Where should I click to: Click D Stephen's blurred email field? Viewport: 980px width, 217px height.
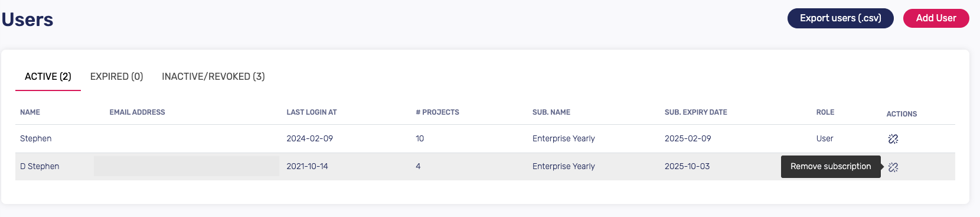(x=187, y=166)
